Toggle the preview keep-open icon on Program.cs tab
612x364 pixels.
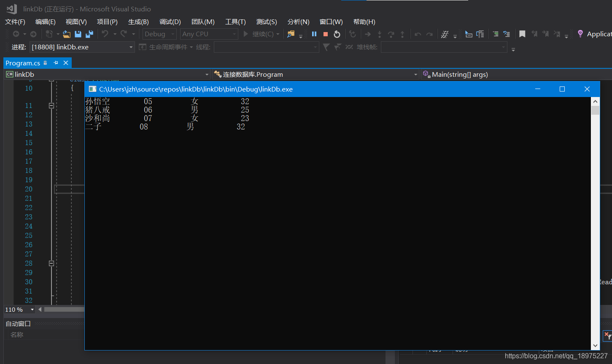[46, 63]
